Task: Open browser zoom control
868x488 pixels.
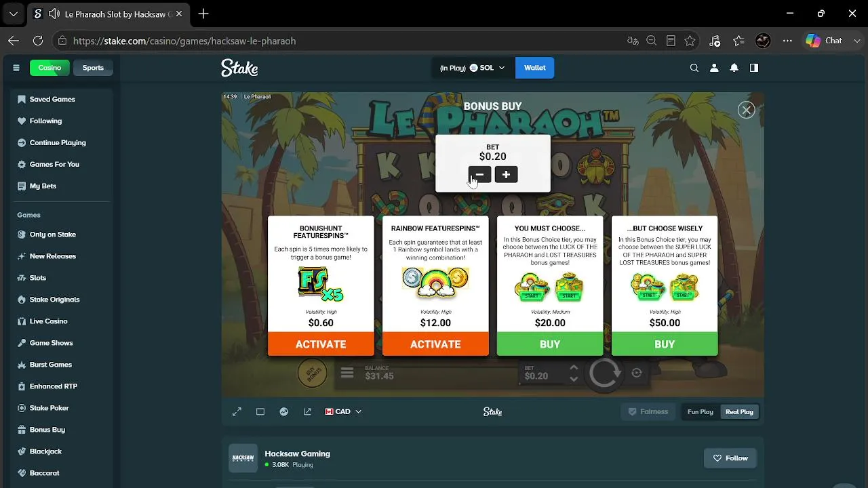Action: (652, 41)
